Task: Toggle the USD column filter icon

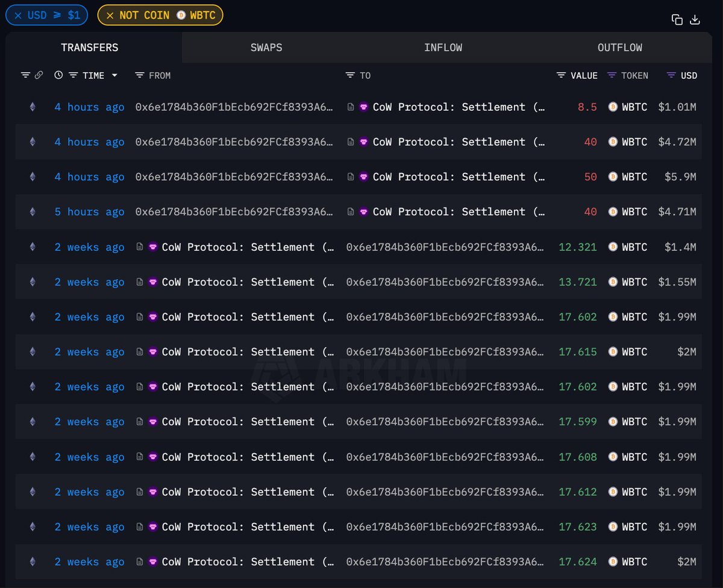Action: (671, 75)
